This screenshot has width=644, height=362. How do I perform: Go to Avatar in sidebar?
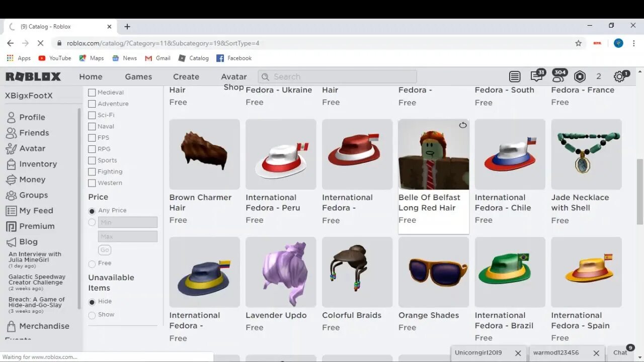26,148
